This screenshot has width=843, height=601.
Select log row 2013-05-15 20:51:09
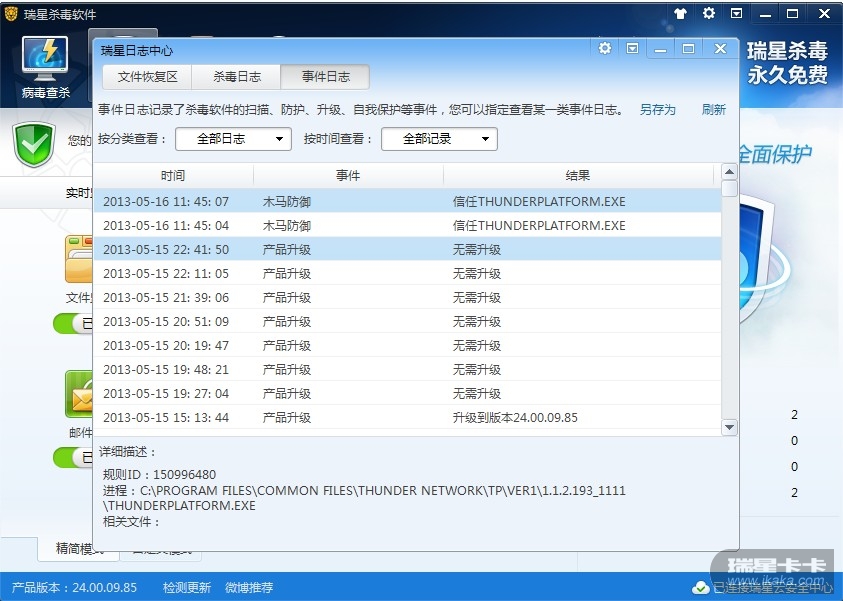[x=408, y=321]
